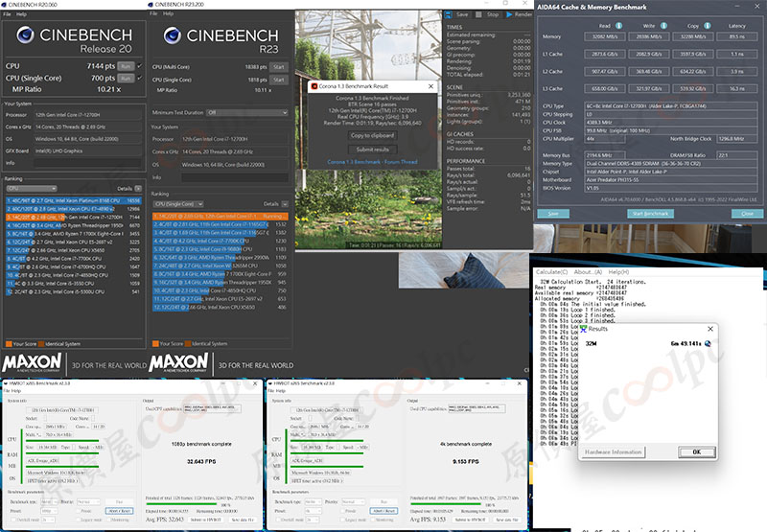Viewport: 767px width, 532px height.
Task: Expand Details in Cinebench R20 ranking
Action: pyautogui.click(x=138, y=188)
